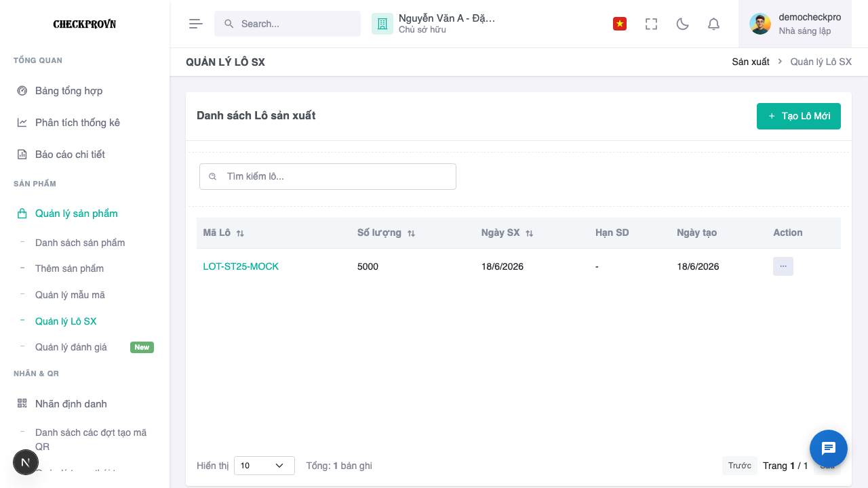Go to Quản lý mẫu mã menu item
Screen dimensions: 868x488
click(70, 295)
